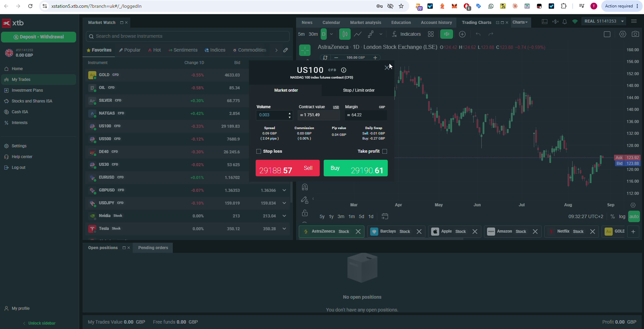The width and height of the screenshot is (644, 329).
Task: Close the US100 order ticket
Action: [x=387, y=68]
